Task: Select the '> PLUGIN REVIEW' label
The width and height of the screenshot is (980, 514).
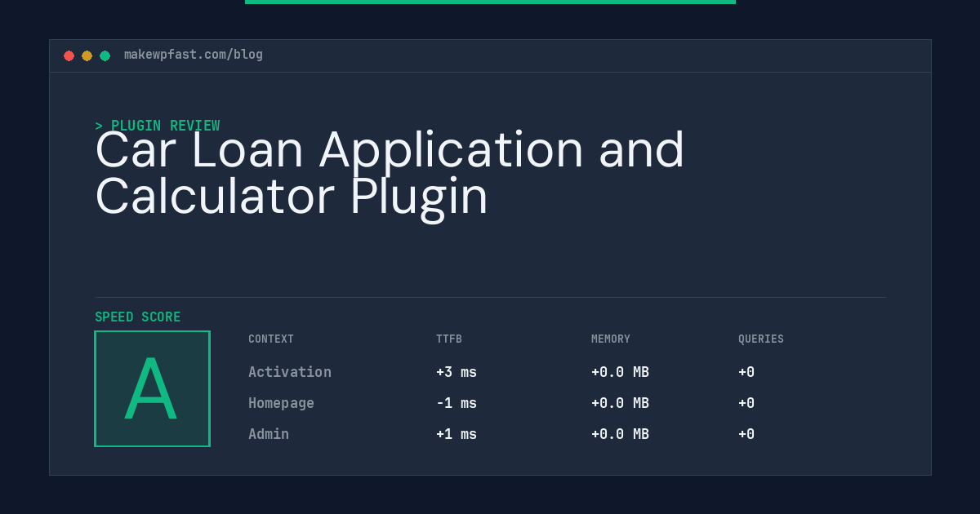Action: [158, 126]
